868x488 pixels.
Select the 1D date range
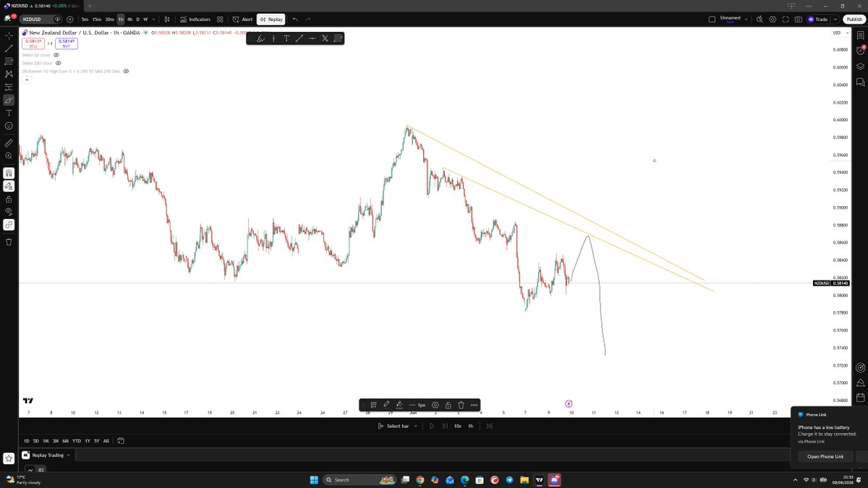27,440
